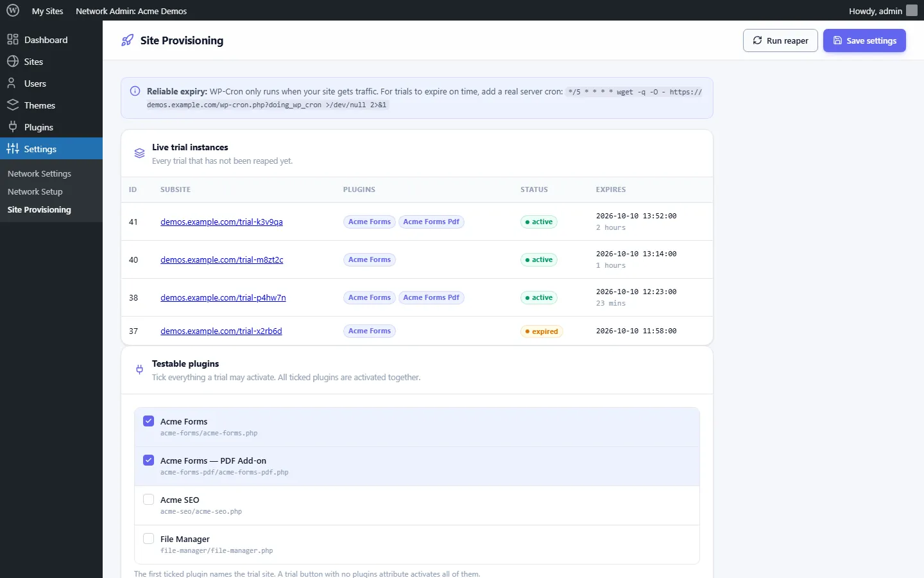
Task: Click the rocket icon beside Site Provisioning
Action: [x=128, y=40]
